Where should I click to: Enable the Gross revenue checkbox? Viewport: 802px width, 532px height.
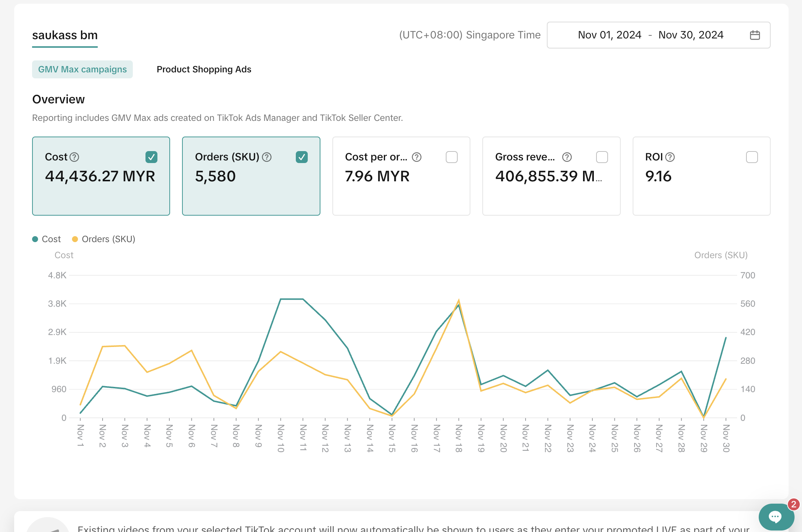click(602, 157)
